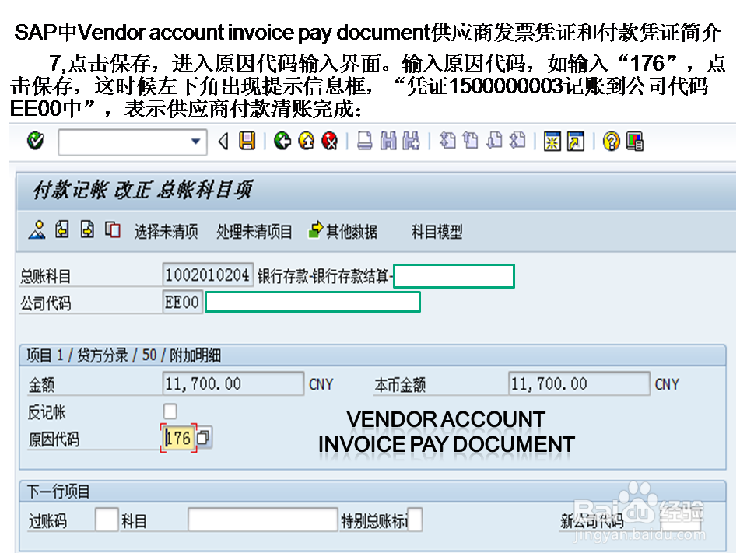The image size is (747, 560).
Task: Click the Print icon
Action: point(365,142)
